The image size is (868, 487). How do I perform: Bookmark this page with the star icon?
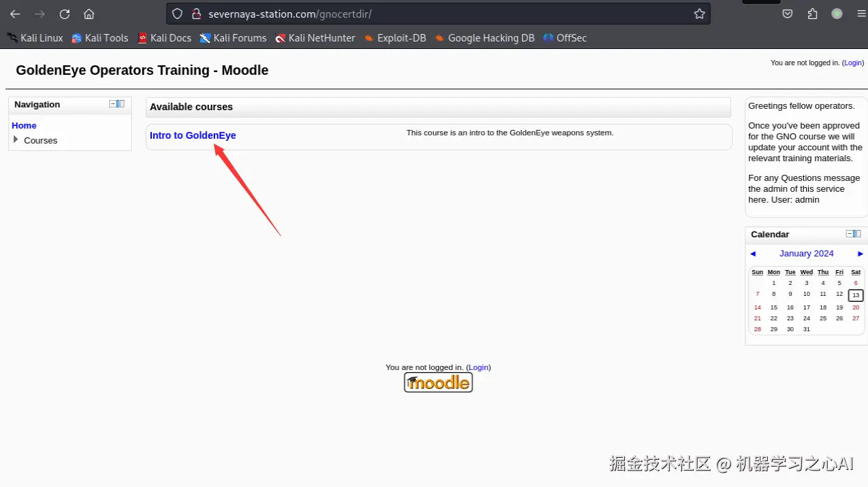[699, 14]
